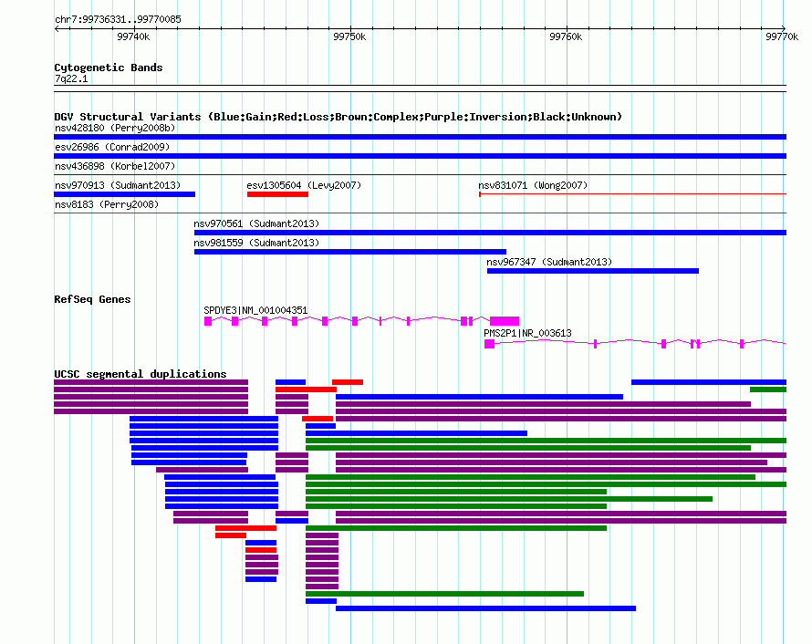The image size is (812, 644).
Task: Click the 99770k ruler tick label
Action: [782, 36]
